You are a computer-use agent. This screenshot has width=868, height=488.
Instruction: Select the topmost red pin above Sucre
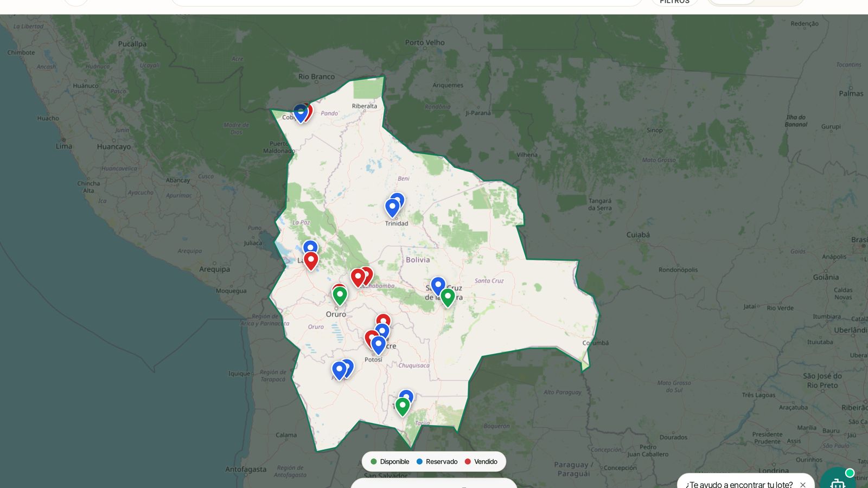(384, 319)
